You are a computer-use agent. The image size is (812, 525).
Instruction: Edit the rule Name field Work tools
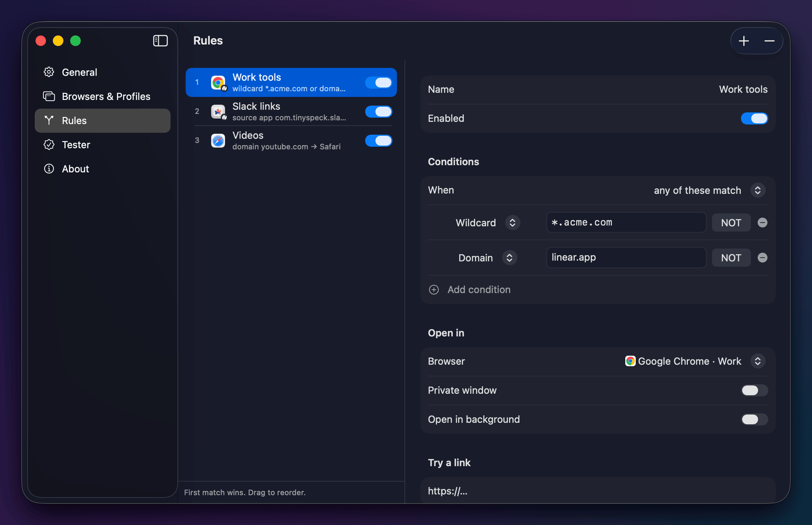coord(743,89)
